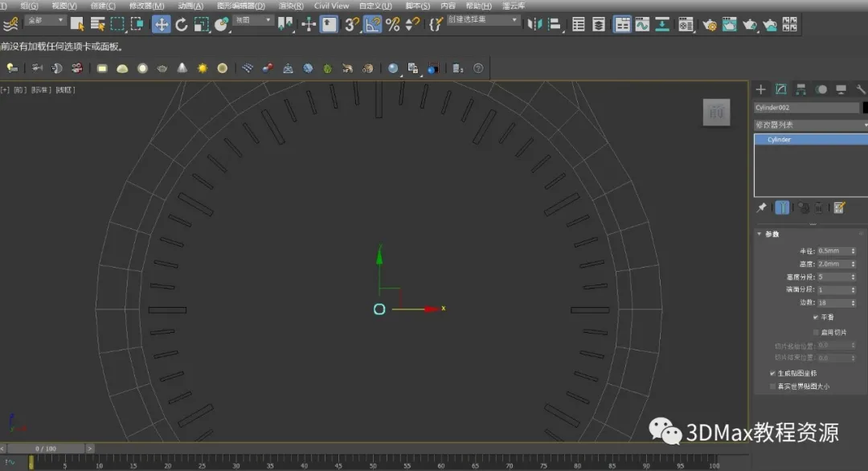Viewport: 868px width, 471px height.
Task: Open the Layer Explorer icon
Action: (x=599, y=24)
